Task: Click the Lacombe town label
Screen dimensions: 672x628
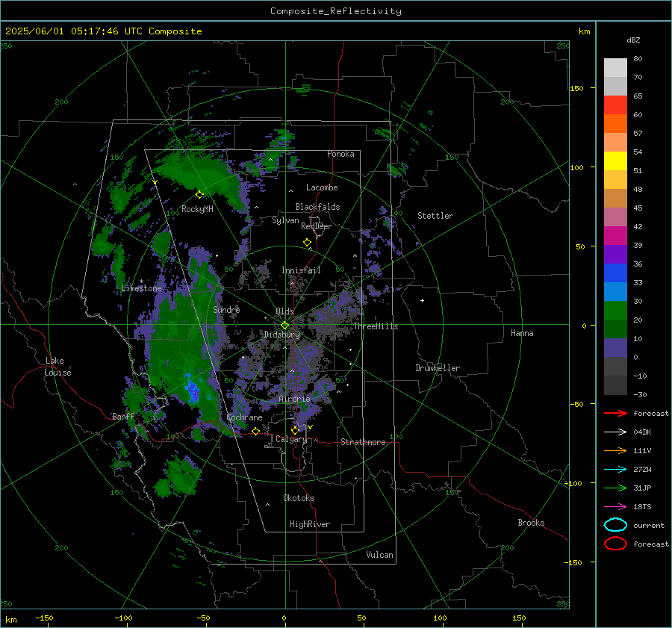Action: [x=322, y=187]
